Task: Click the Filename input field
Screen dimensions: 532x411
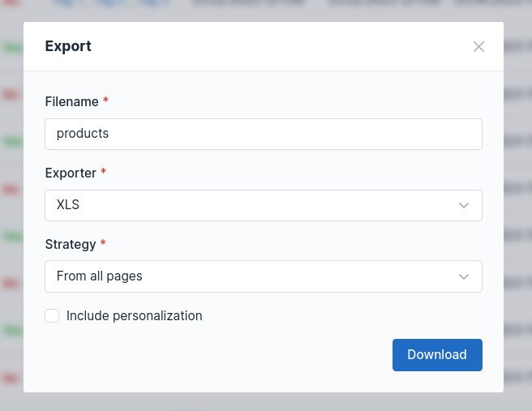Action: point(264,134)
